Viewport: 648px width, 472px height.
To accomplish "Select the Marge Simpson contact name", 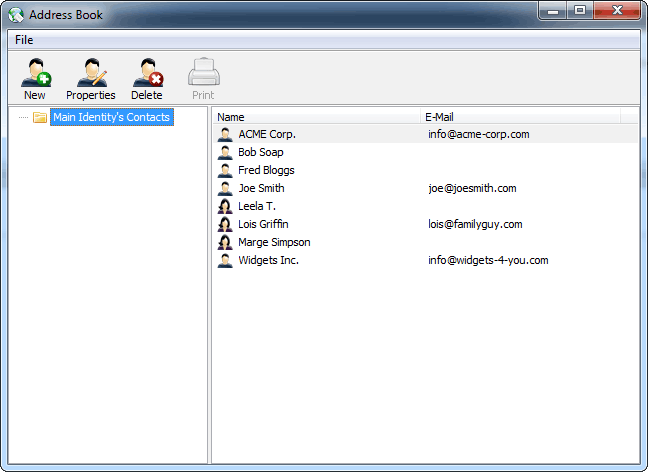I will tap(274, 242).
